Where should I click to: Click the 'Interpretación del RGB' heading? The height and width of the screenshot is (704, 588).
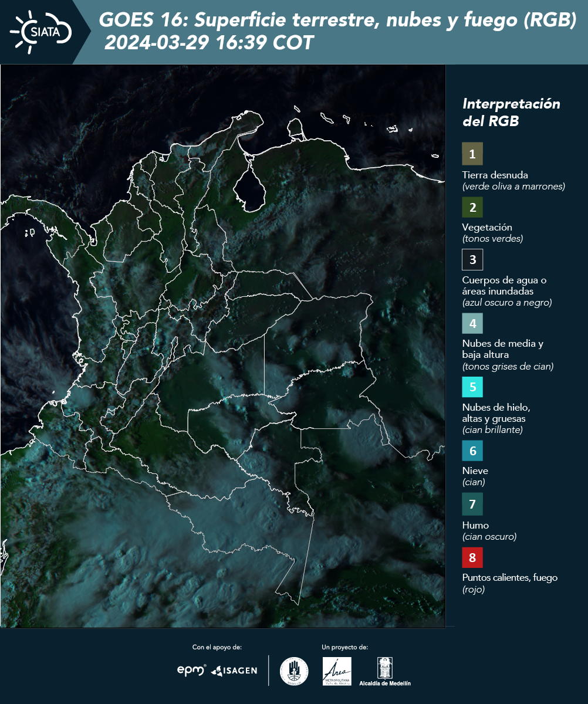click(511, 113)
